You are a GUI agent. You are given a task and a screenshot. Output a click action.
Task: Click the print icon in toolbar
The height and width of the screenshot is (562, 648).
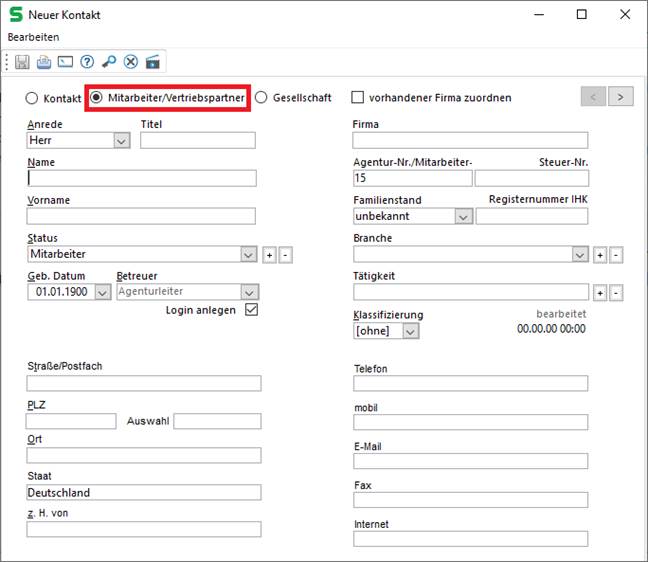point(44,62)
